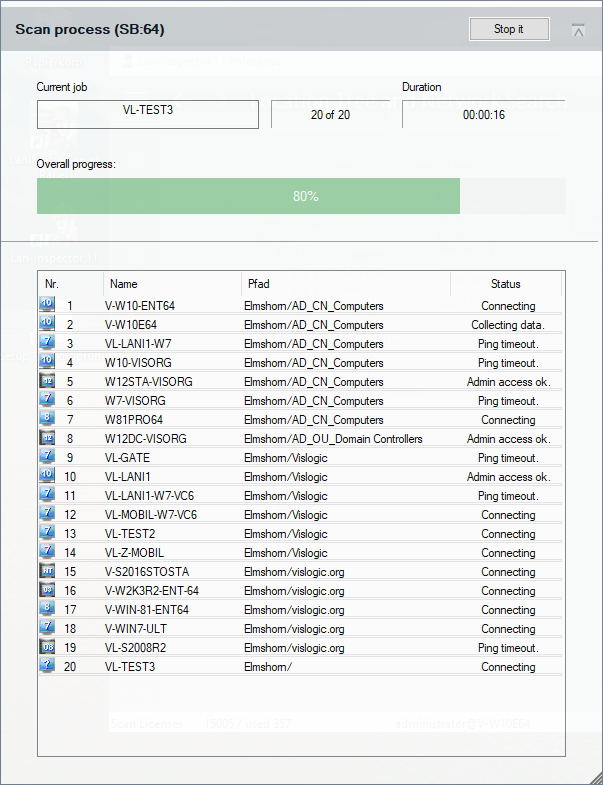
Task: Click the Duration field showing 00:00:16
Action: 483,114
